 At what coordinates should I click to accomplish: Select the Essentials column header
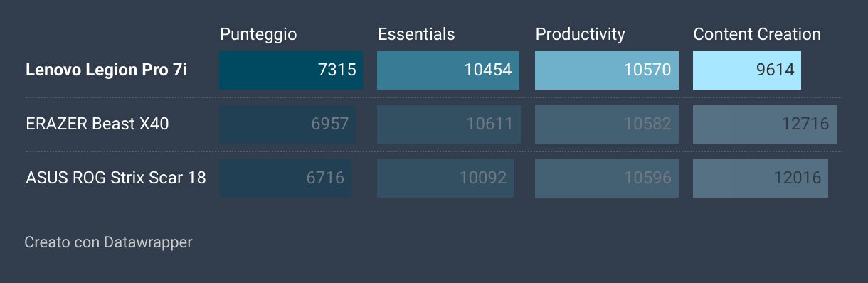(x=416, y=34)
